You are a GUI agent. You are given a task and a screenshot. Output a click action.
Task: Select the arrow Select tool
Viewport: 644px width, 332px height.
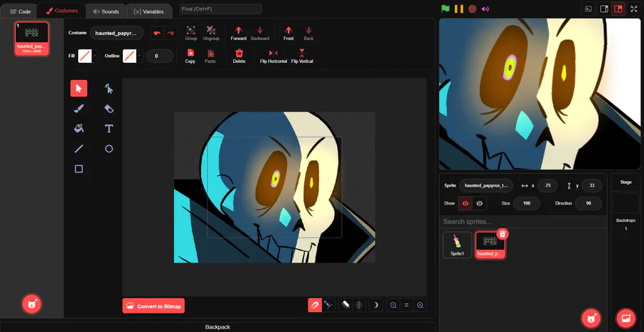point(79,88)
